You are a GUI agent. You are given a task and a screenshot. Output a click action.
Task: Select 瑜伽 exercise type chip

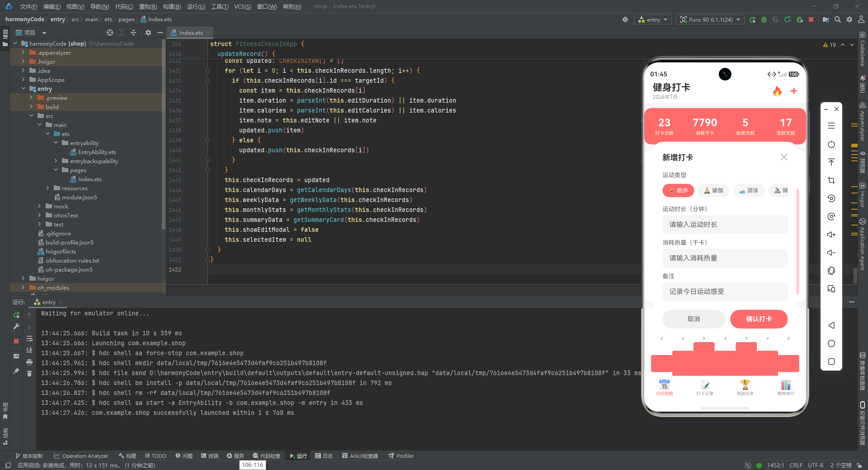713,190
